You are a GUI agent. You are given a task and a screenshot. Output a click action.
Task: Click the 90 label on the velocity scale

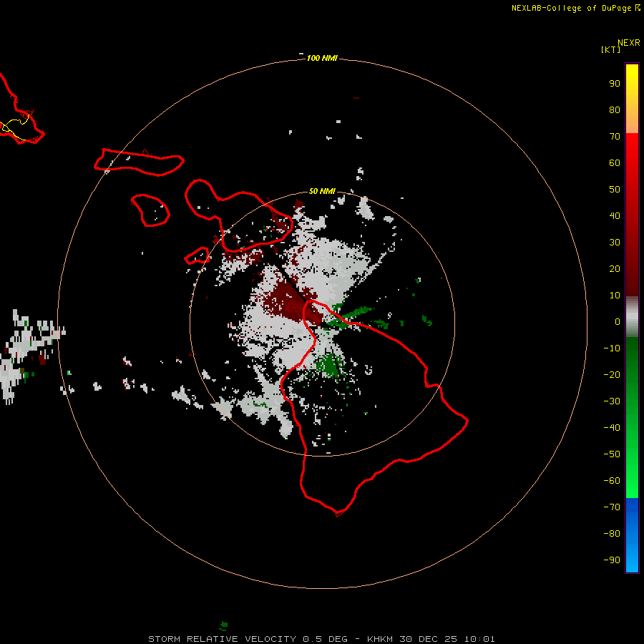click(615, 84)
